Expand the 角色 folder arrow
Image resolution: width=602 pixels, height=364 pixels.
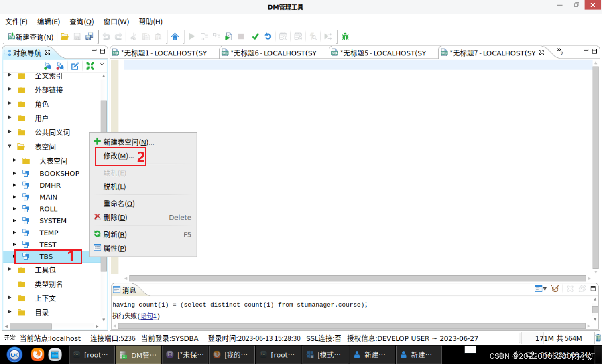pyautogui.click(x=10, y=103)
